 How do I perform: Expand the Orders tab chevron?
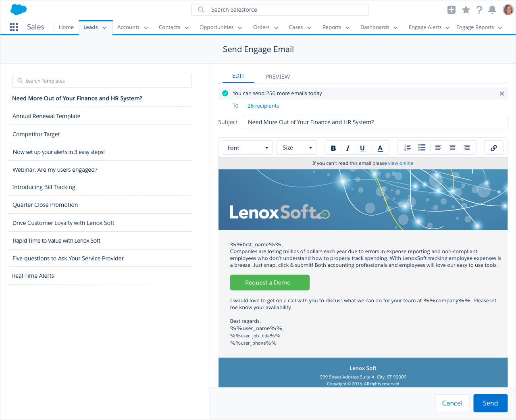click(x=276, y=28)
